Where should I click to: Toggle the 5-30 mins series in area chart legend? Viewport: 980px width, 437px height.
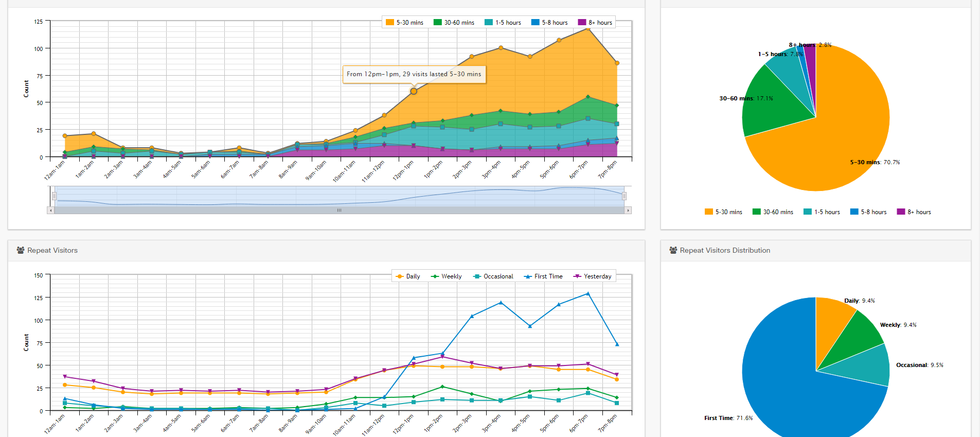(404, 23)
